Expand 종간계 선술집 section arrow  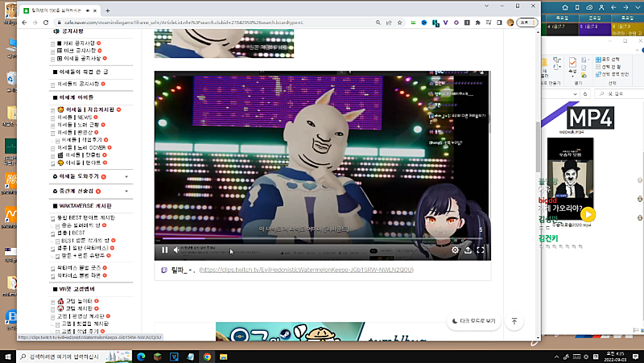[x=126, y=192]
